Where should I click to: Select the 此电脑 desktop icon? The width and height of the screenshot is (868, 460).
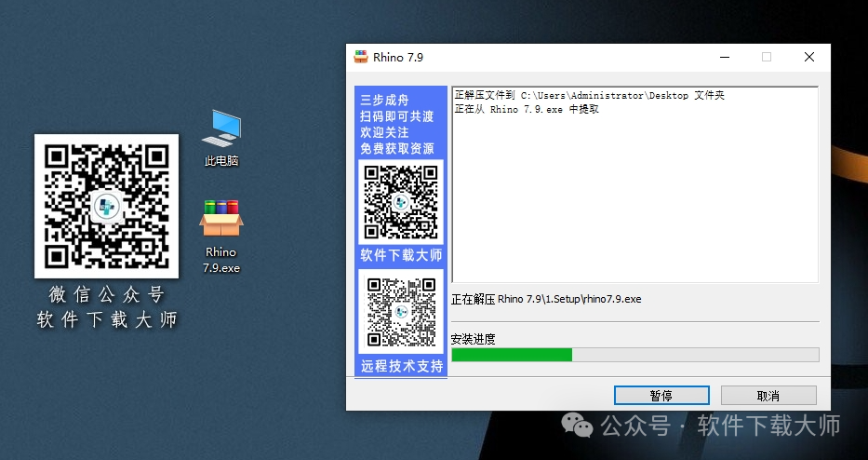221,138
